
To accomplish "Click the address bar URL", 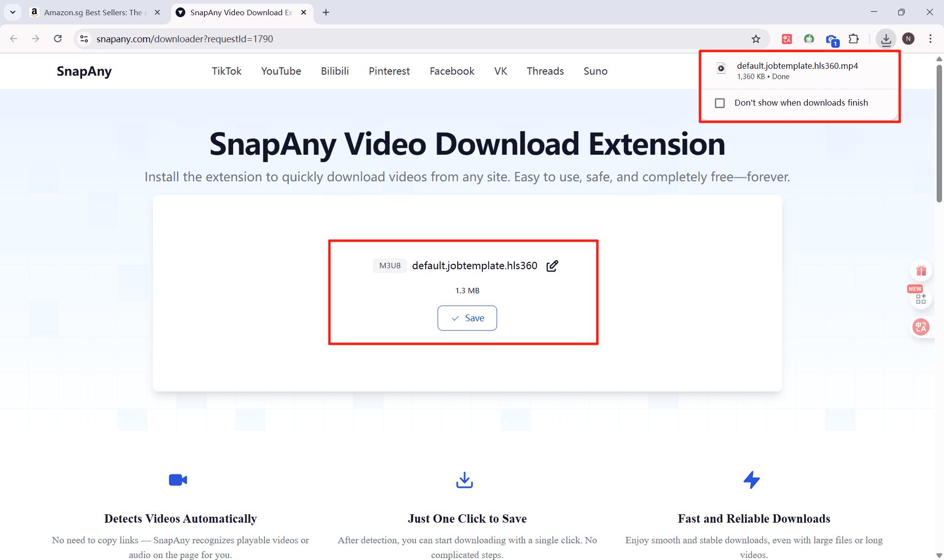I will coord(184,39).
